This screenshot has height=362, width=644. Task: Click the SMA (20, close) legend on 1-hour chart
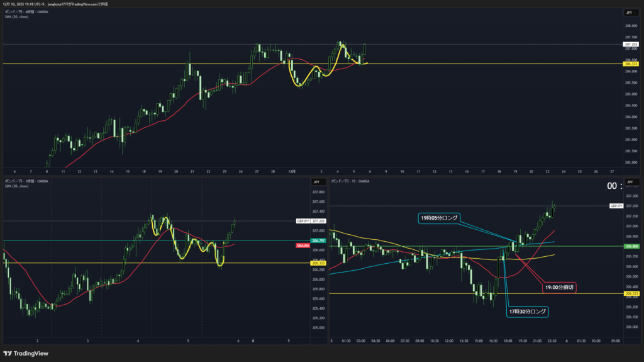tap(17, 186)
